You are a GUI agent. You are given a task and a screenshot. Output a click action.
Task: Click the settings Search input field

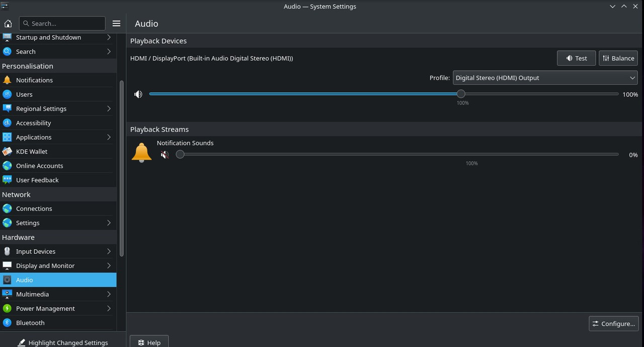[x=62, y=23]
